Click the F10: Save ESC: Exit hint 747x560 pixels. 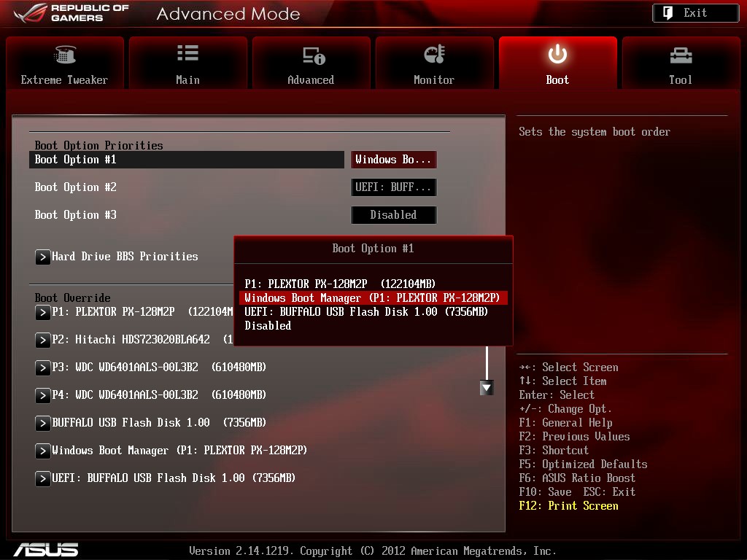[x=577, y=491]
